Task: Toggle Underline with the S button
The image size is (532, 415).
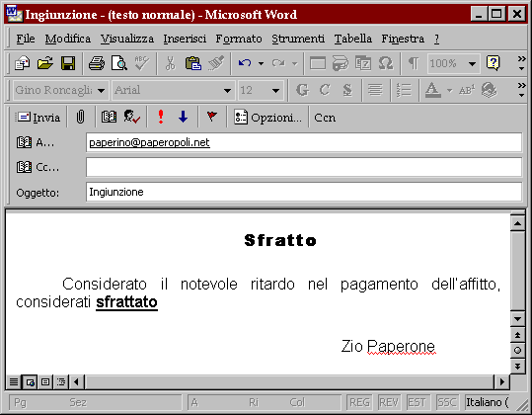Action: [347, 90]
